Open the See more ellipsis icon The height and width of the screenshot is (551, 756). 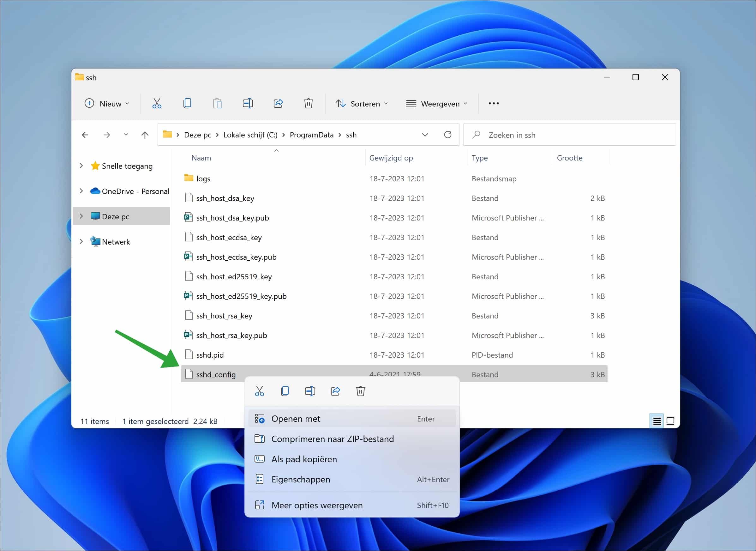click(x=493, y=103)
